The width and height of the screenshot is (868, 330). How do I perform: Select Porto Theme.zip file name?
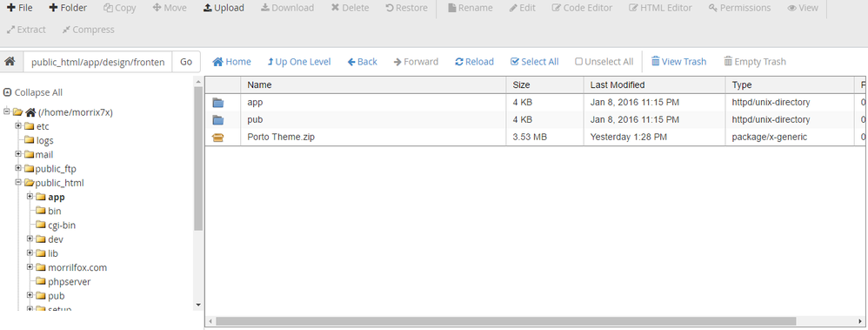(281, 137)
